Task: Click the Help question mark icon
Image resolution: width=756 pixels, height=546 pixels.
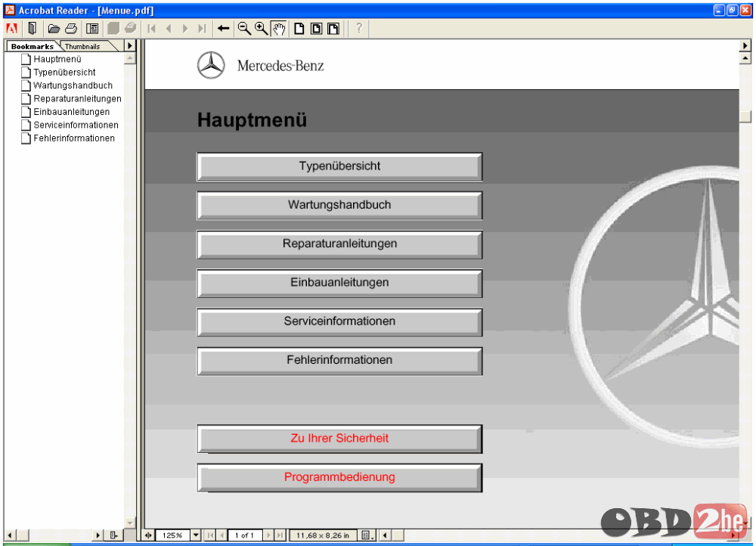Action: click(358, 29)
